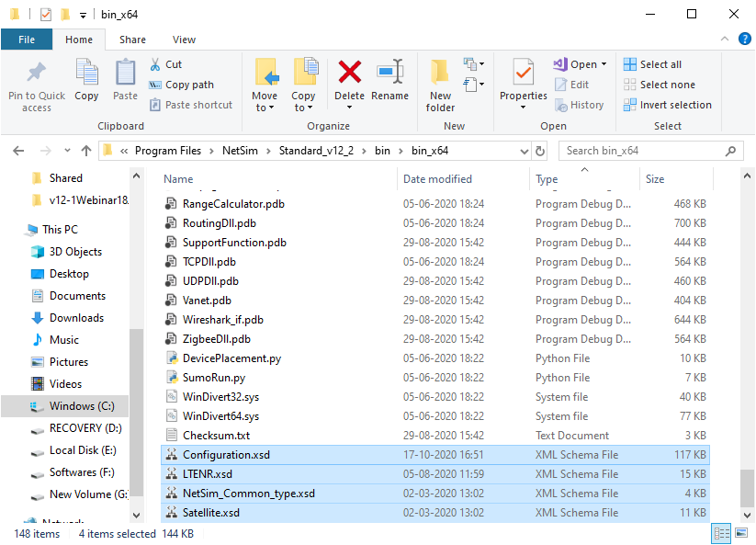
Task: Click NetSim in the address breadcrumb
Action: click(240, 151)
